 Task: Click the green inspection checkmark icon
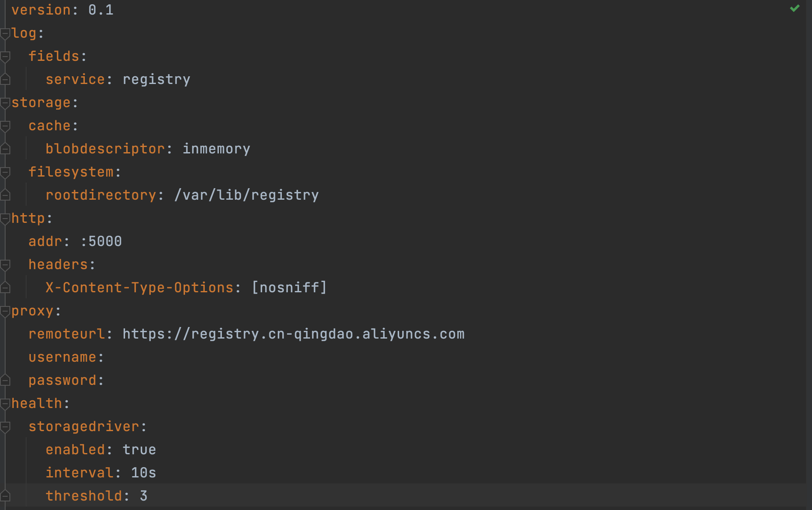(x=795, y=8)
